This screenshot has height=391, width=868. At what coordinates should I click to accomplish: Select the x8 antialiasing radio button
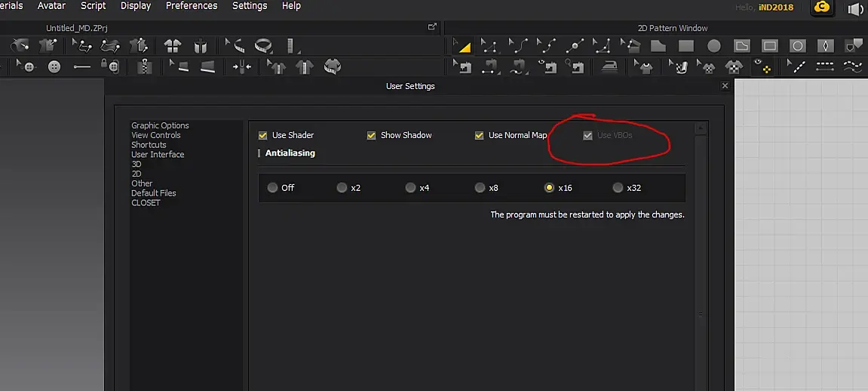pos(480,188)
